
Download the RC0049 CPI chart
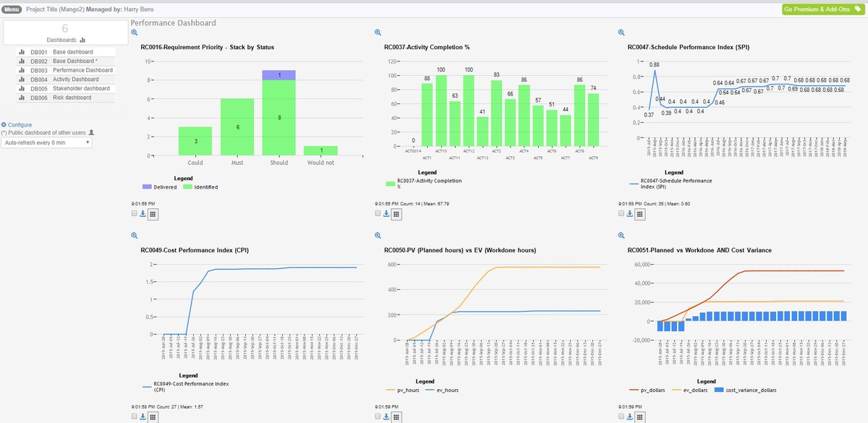pyautogui.click(x=142, y=416)
